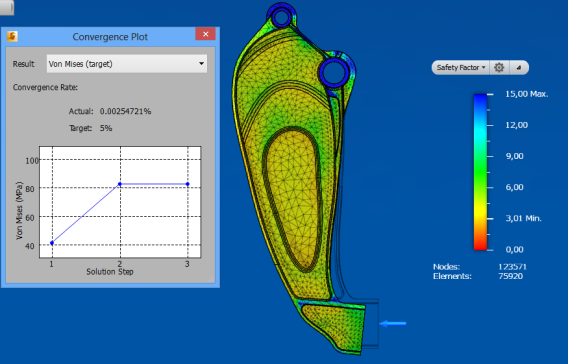This screenshot has width=568, height=364.
Task: Click the Convergence Plot title bar
Action: 110,37
